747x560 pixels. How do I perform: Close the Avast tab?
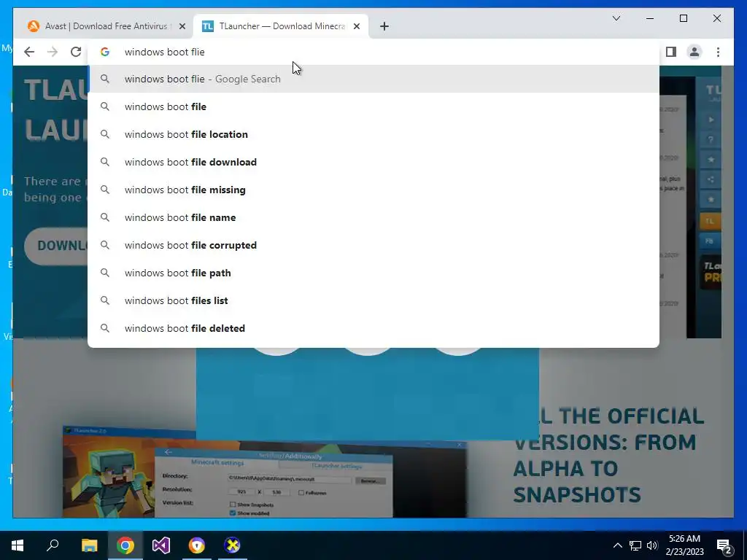(x=182, y=26)
